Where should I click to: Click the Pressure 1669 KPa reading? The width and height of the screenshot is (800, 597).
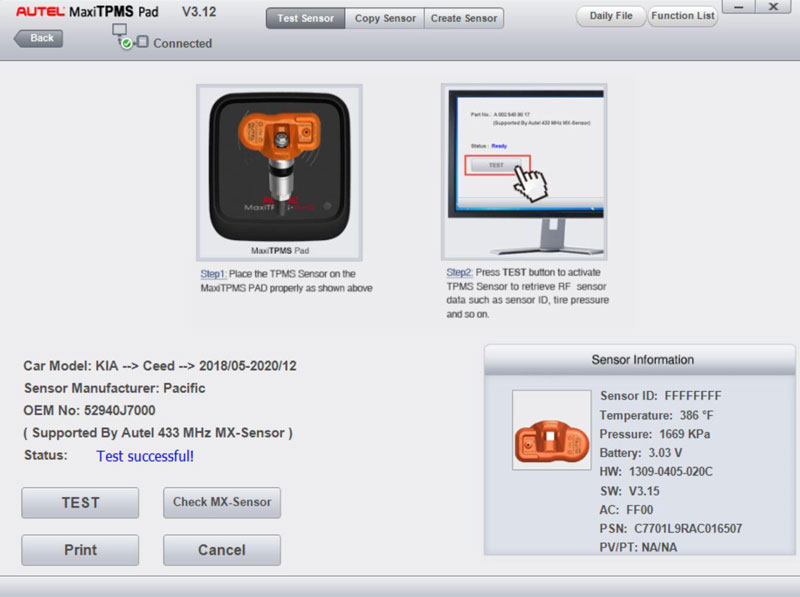[x=655, y=434]
